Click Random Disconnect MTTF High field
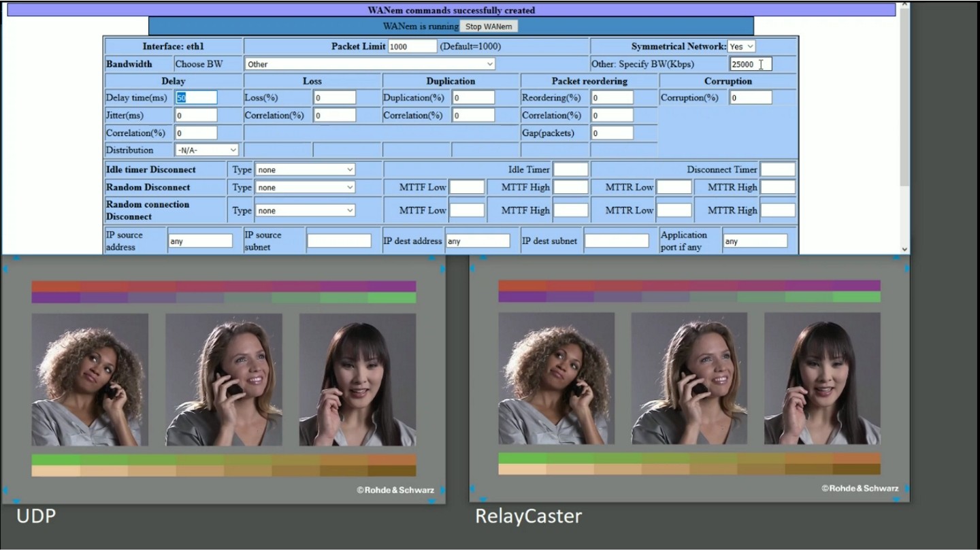 coord(570,187)
